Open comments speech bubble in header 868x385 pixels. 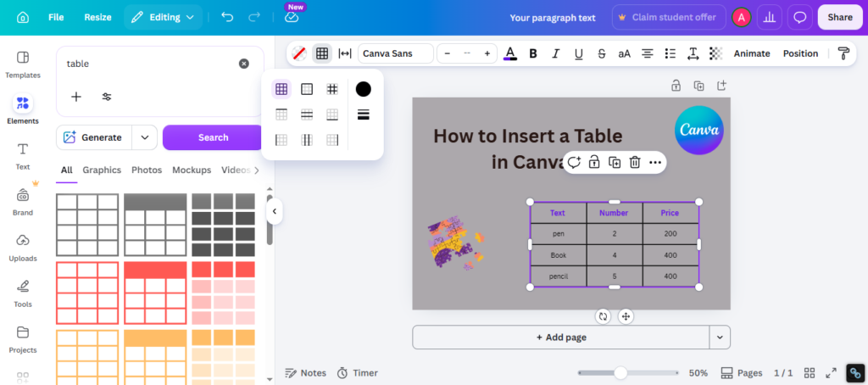tap(800, 17)
